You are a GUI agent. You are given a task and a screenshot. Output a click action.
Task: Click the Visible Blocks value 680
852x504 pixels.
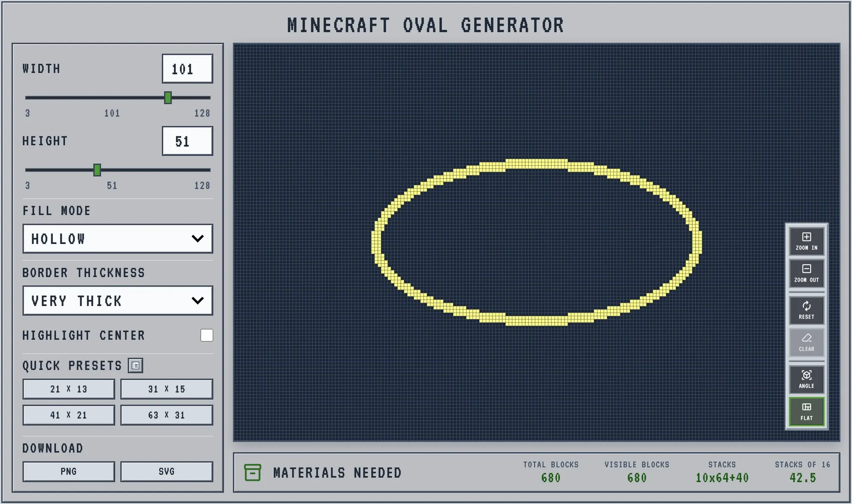[x=637, y=478]
